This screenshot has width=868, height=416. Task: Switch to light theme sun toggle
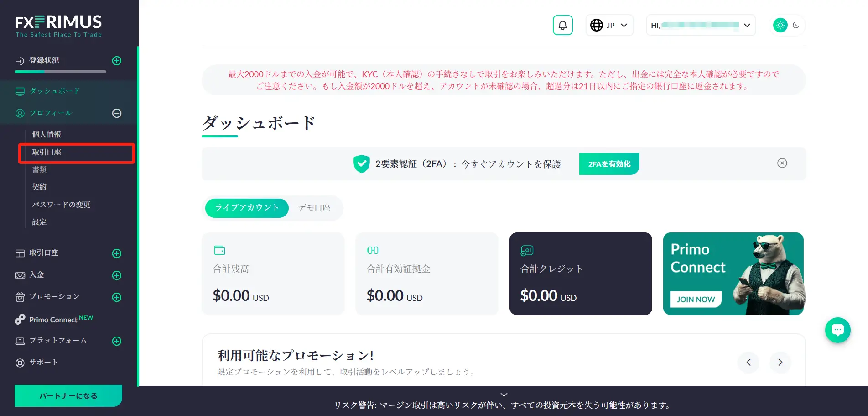click(780, 25)
